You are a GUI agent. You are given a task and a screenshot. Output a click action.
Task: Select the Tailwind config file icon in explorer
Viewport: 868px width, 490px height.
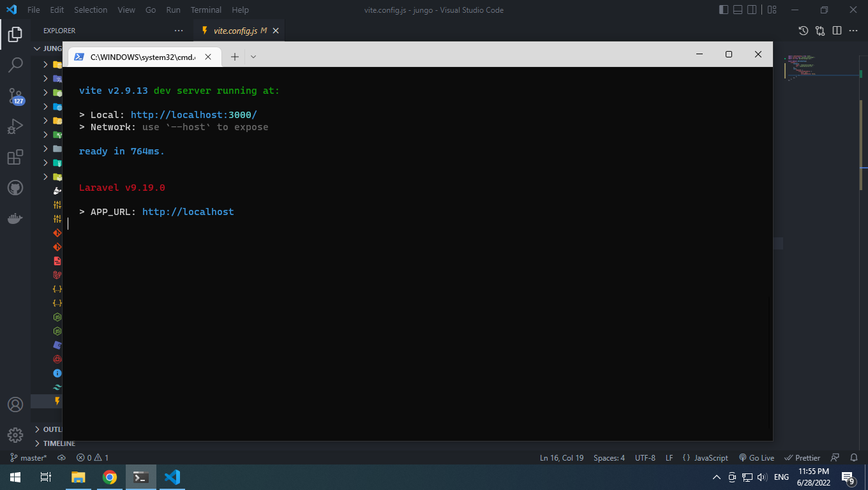tap(57, 387)
